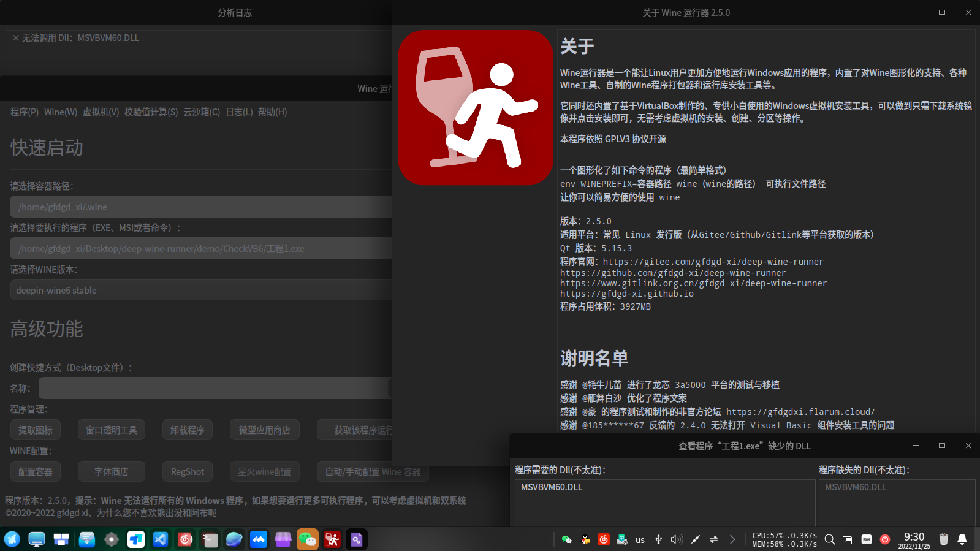The height and width of the screenshot is (551, 980).
Task: Click the 字体商店 button
Action: click(112, 471)
